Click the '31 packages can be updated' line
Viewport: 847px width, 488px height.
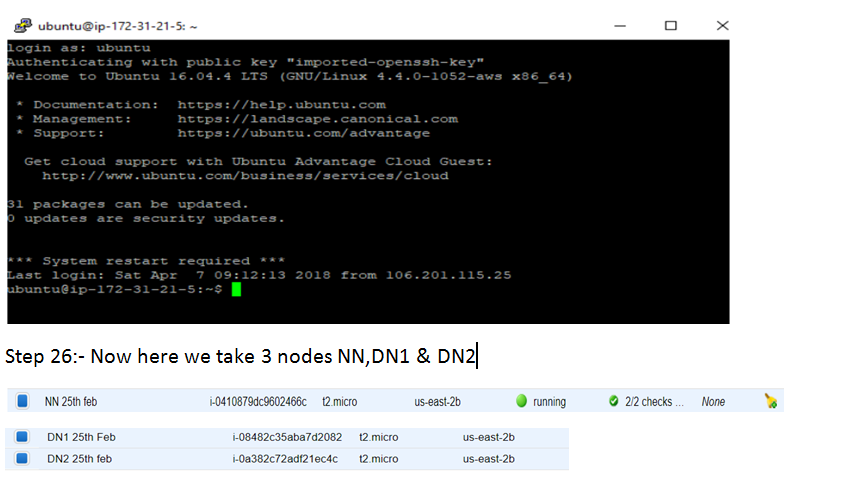(127, 204)
